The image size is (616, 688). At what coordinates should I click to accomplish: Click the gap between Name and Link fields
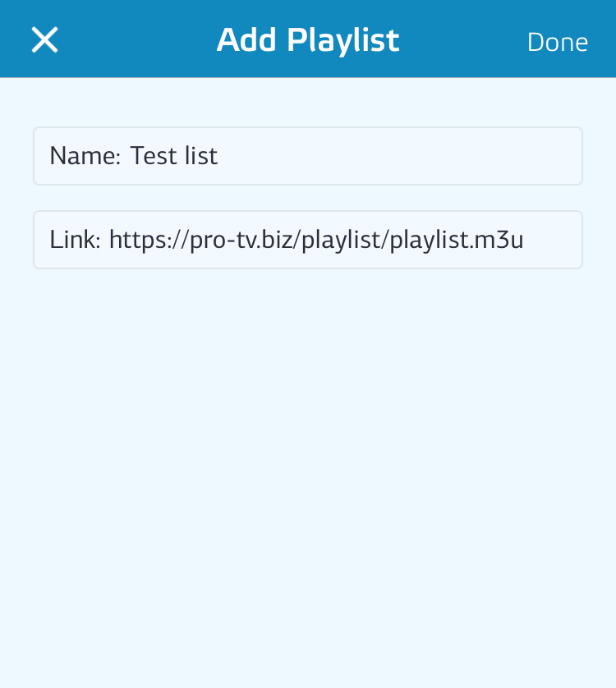tap(307, 198)
